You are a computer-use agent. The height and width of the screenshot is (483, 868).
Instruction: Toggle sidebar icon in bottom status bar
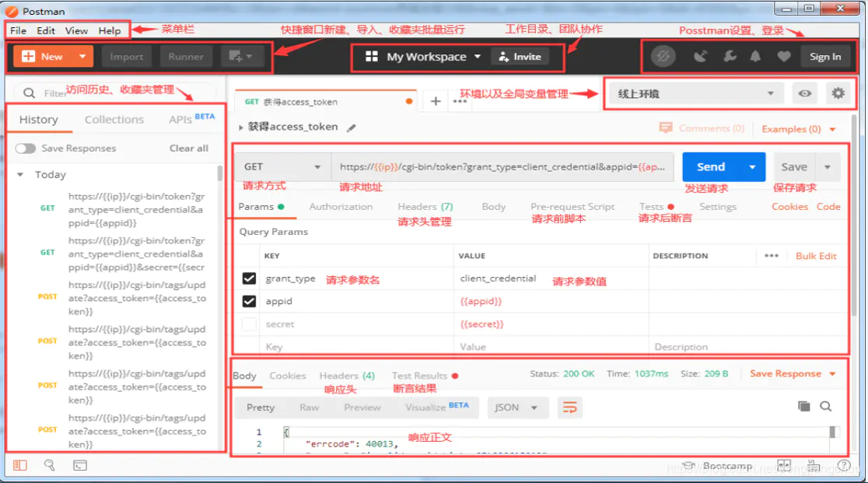coord(20,465)
